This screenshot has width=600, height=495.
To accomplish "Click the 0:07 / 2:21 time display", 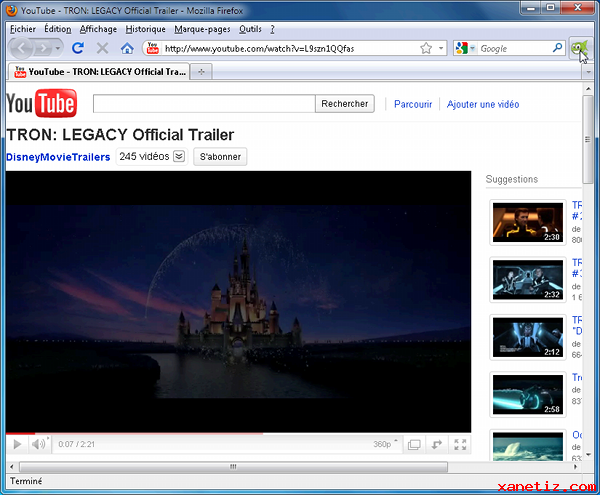I will coord(76,444).
